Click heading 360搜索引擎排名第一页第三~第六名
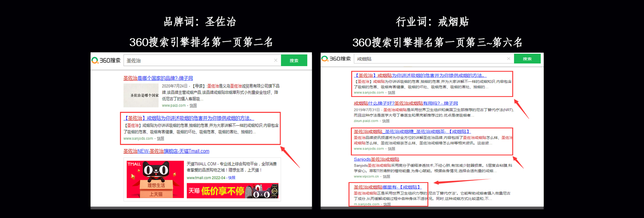Screen dimensions: 644x218 click(438, 42)
